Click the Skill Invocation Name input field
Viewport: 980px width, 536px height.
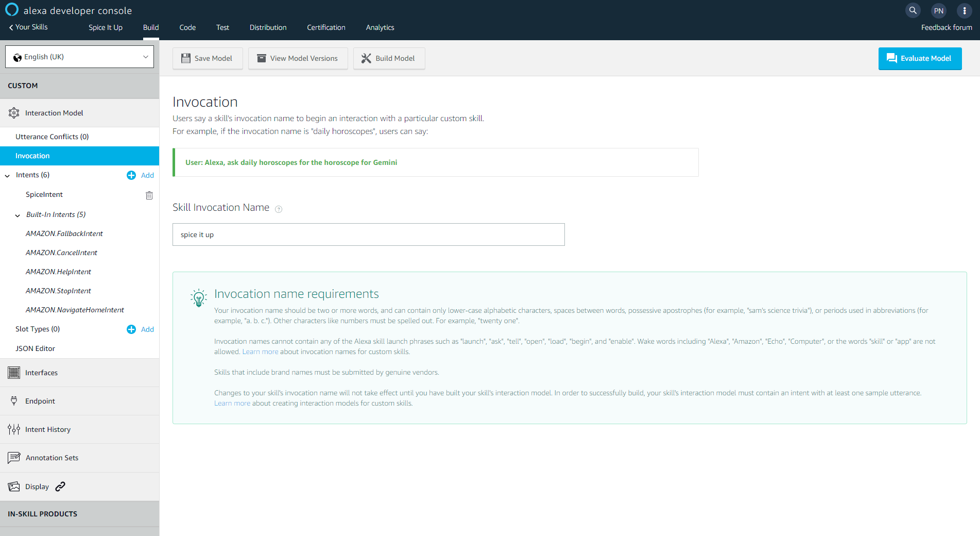pos(369,234)
